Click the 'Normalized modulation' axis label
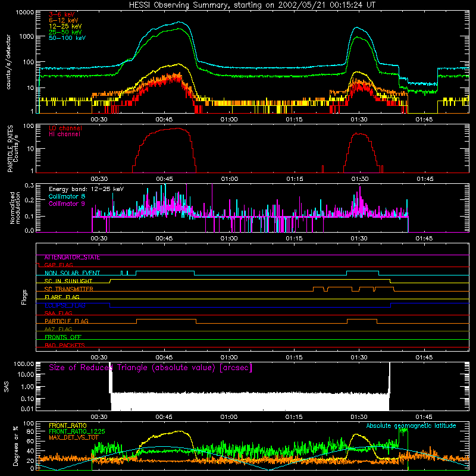 coord(15,208)
